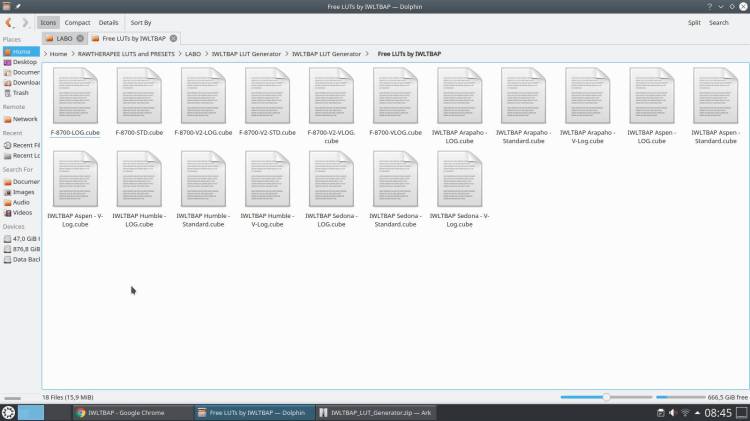
Task: Select IWLTBAP Sedona - LOG.cube file icon
Action: pyautogui.click(x=331, y=178)
